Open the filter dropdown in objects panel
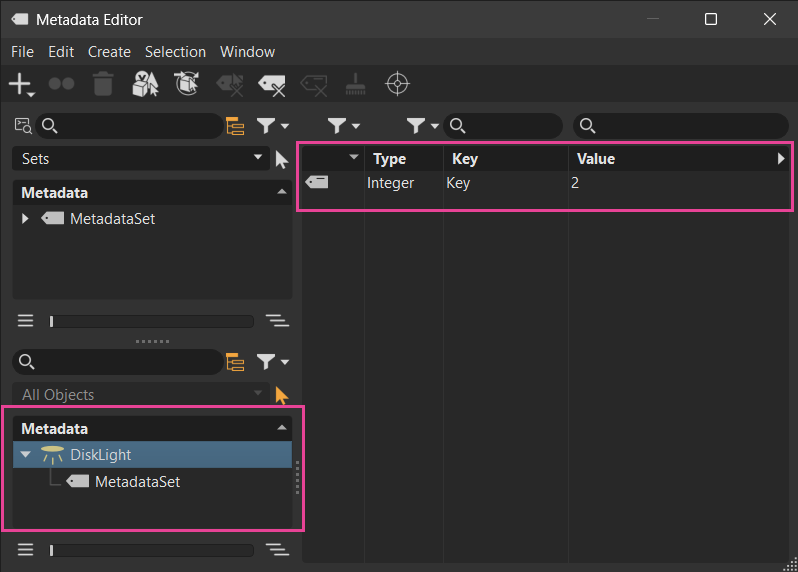This screenshot has width=798, height=572. click(x=272, y=362)
